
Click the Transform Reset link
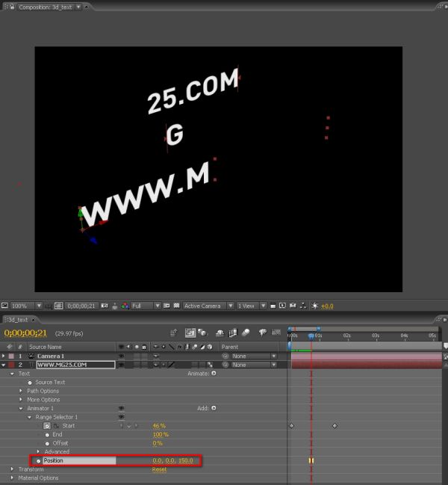tap(159, 469)
